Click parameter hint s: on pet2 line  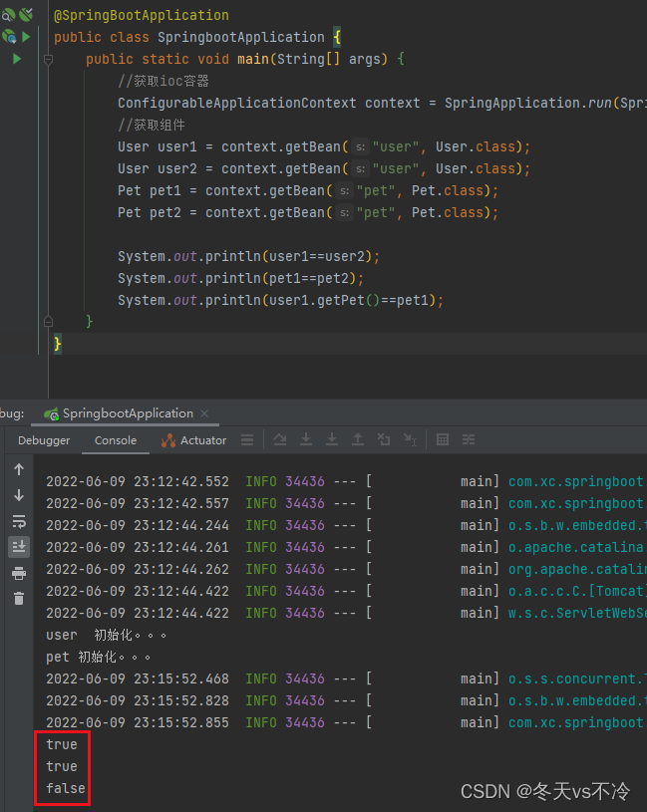point(345,213)
